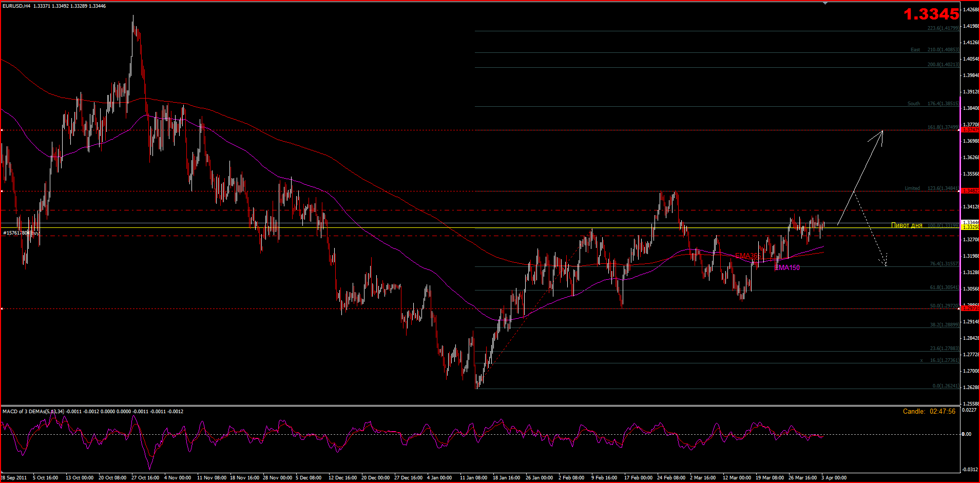Screen dimensions: 980x483
Task: Click left anchor handle of 1.37479 dotted line
Action: click(2, 130)
